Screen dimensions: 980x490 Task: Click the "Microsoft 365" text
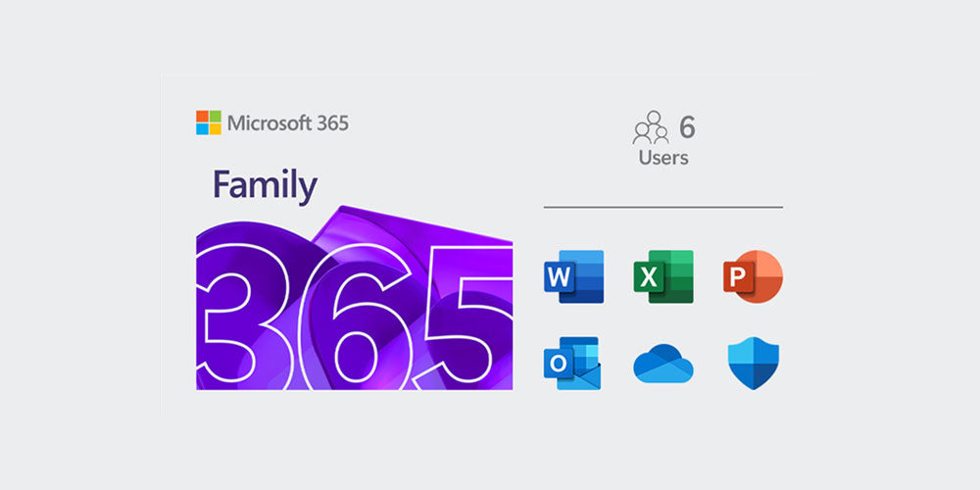[x=287, y=123]
